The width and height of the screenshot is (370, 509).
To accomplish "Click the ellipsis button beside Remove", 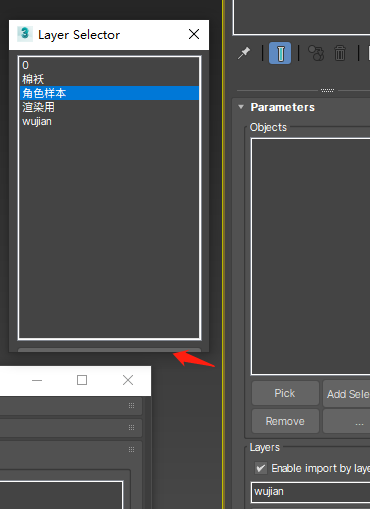I will 347,421.
